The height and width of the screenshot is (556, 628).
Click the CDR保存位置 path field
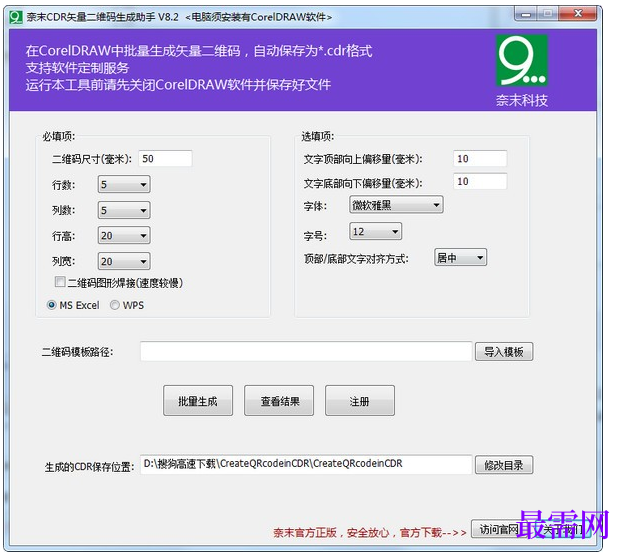coord(306,464)
